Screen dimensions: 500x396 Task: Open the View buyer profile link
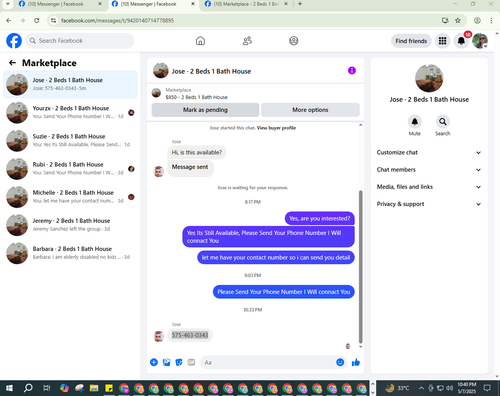276,128
